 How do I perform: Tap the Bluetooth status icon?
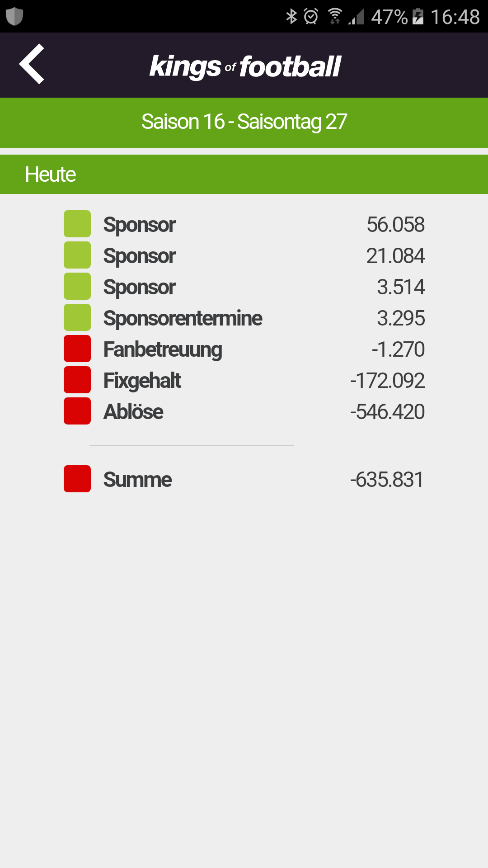coord(291,17)
